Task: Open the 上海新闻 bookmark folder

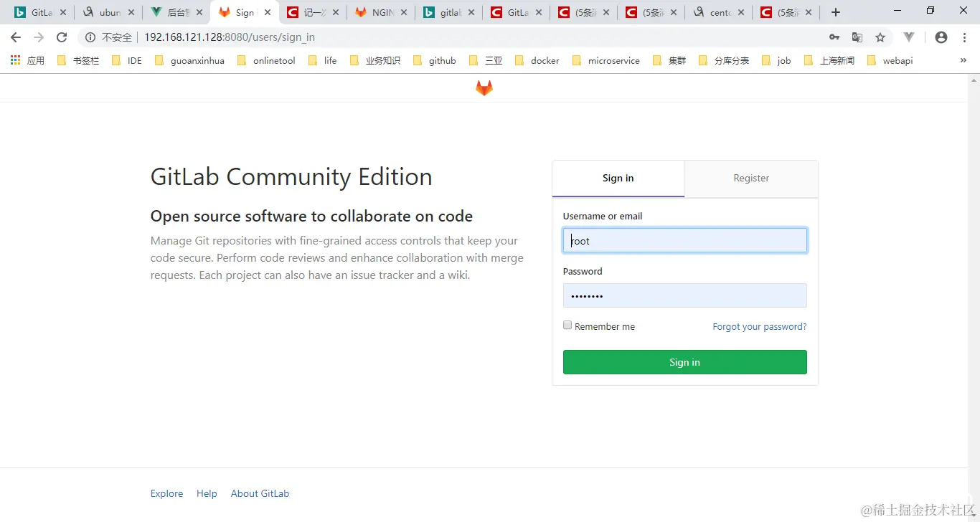Action: (829, 60)
